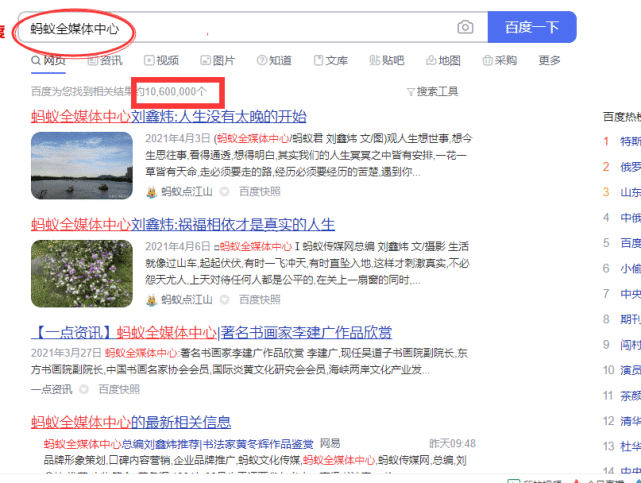Click the 地图 pin icon
The height and width of the screenshot is (483, 641).
(x=431, y=60)
